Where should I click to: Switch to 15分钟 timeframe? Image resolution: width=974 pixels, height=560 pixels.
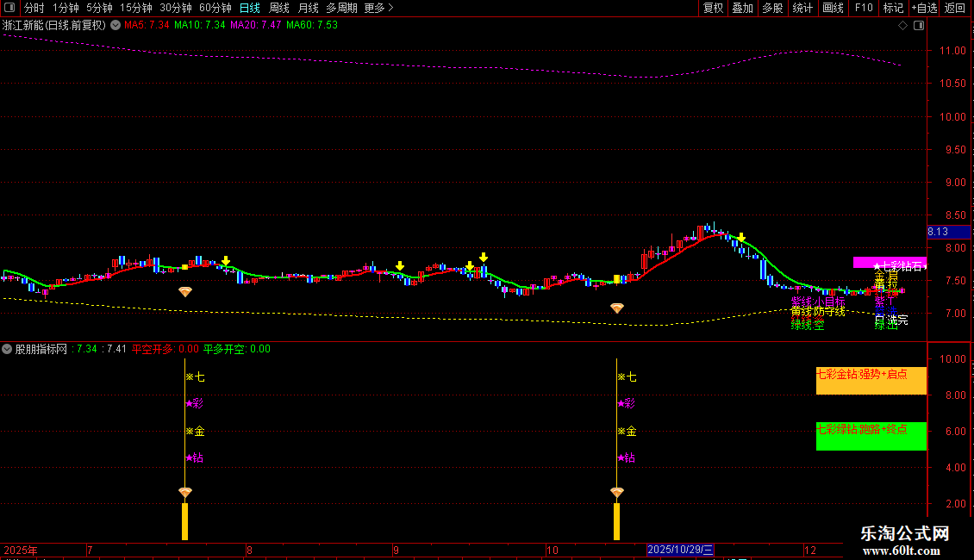point(136,8)
